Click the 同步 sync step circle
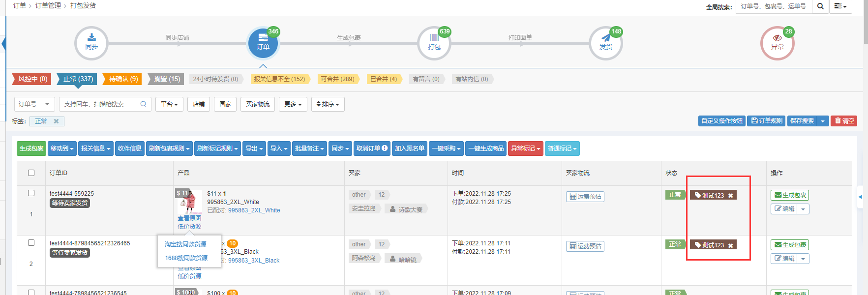 tap(91, 43)
